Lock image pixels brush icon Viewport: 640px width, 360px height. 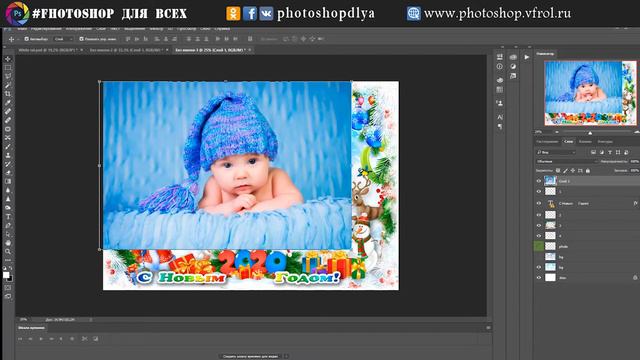565,171
